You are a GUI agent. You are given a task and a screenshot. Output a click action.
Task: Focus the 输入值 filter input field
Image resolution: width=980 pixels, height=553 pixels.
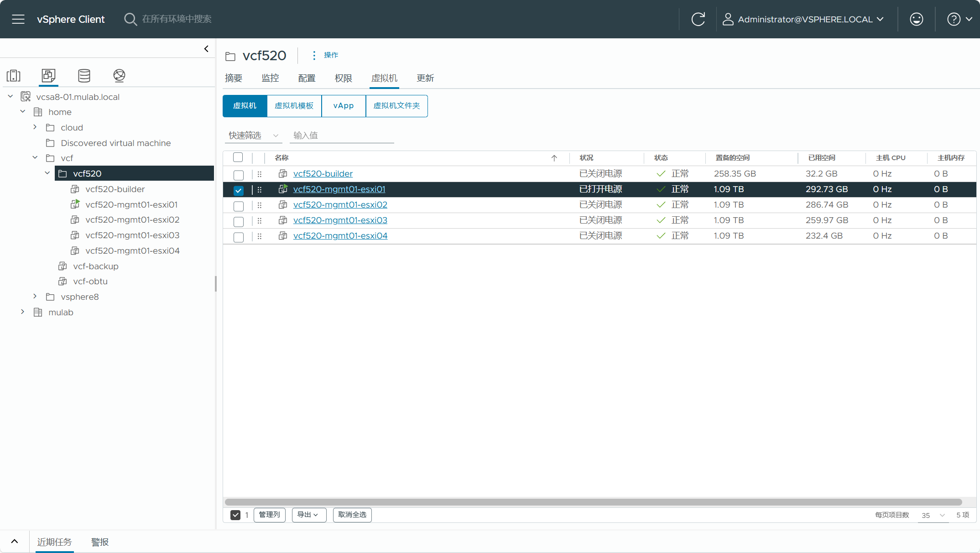tap(342, 136)
